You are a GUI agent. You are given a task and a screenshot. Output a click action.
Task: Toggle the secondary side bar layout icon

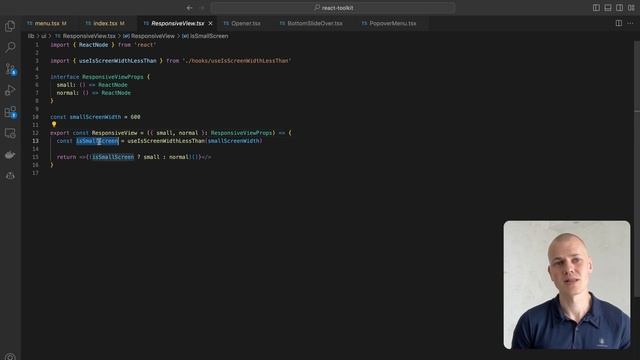click(620, 8)
